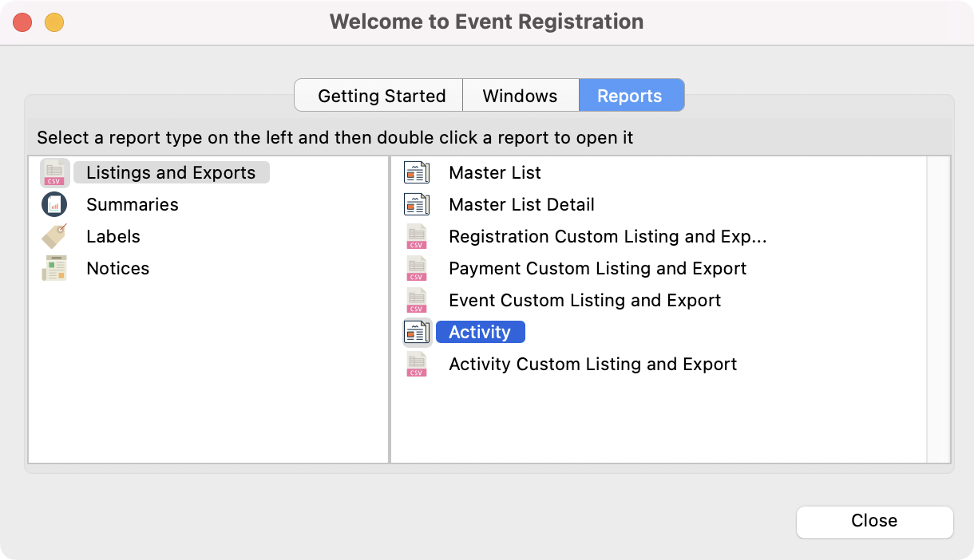
Task: Click the Notices newspaper icon
Action: 54,269
